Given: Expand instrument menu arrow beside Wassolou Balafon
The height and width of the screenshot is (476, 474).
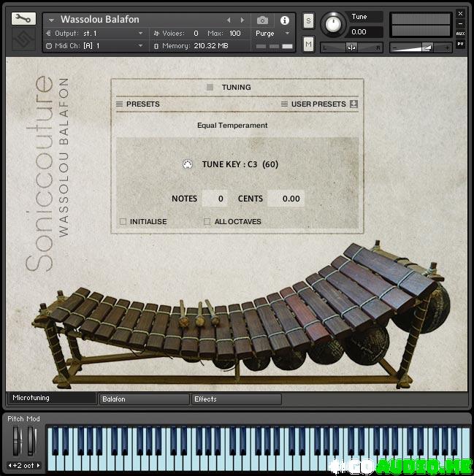Looking at the screenshot, I should [x=51, y=20].
